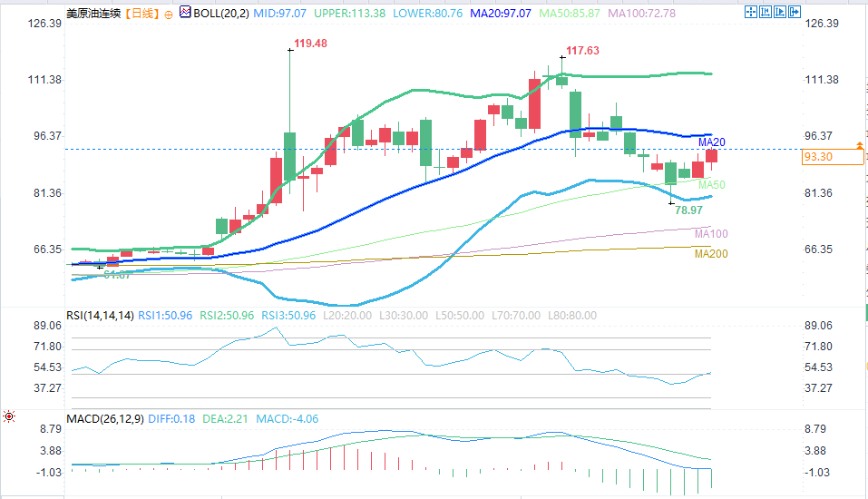
Task: Click the red sun icon beside MACD panel
Action: point(9,416)
